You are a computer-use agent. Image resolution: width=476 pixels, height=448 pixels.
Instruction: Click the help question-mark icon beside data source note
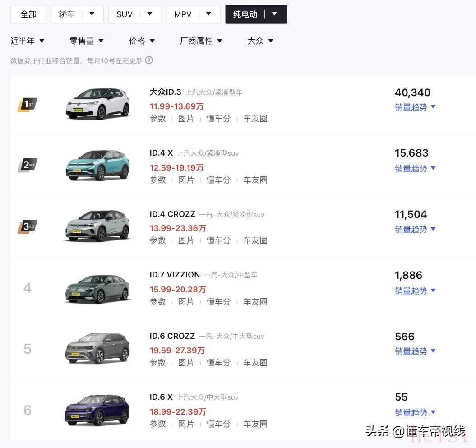[x=149, y=60]
